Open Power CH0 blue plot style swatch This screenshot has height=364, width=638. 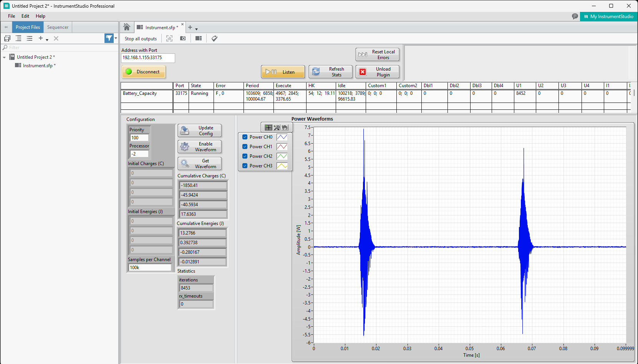(282, 137)
